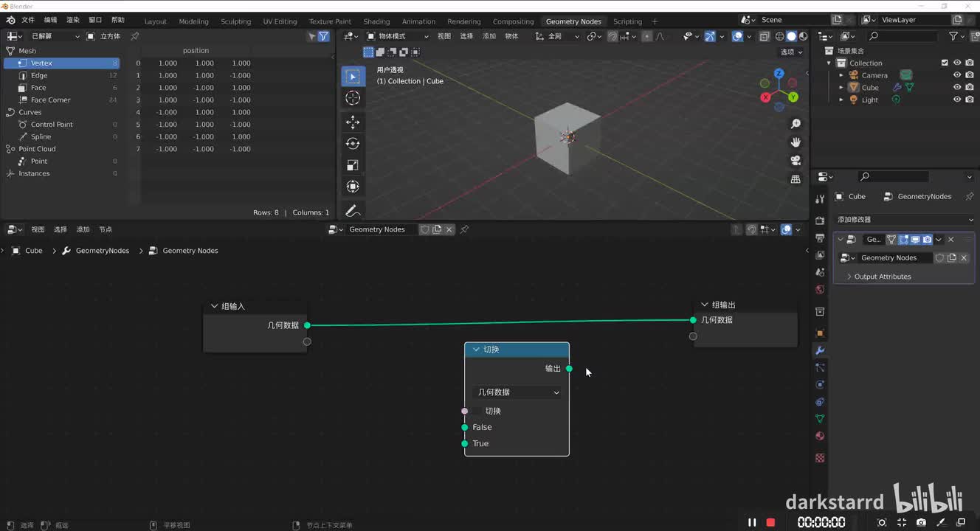This screenshot has height=531, width=980.
Task: Disable Cube render camera icon in outliner
Action: point(970,88)
